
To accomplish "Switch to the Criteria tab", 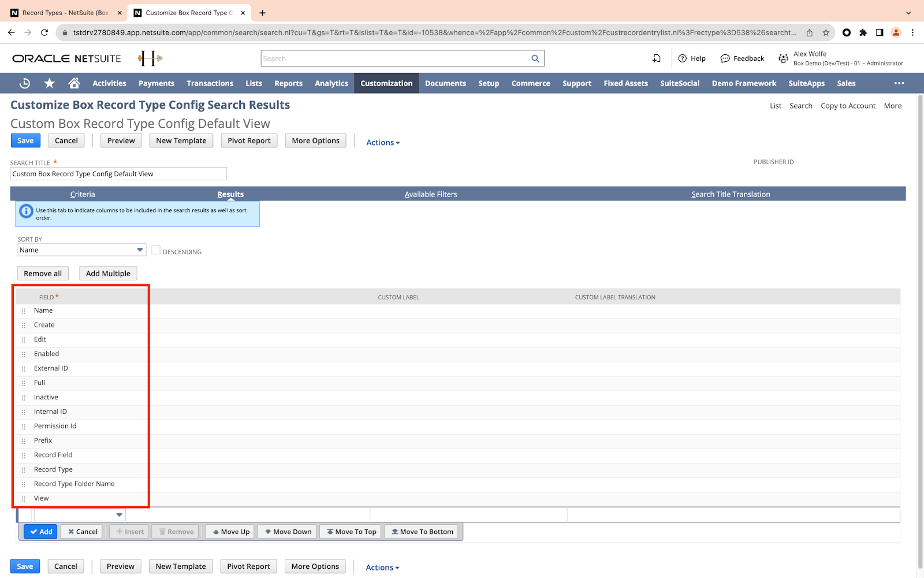I will pyautogui.click(x=83, y=194).
